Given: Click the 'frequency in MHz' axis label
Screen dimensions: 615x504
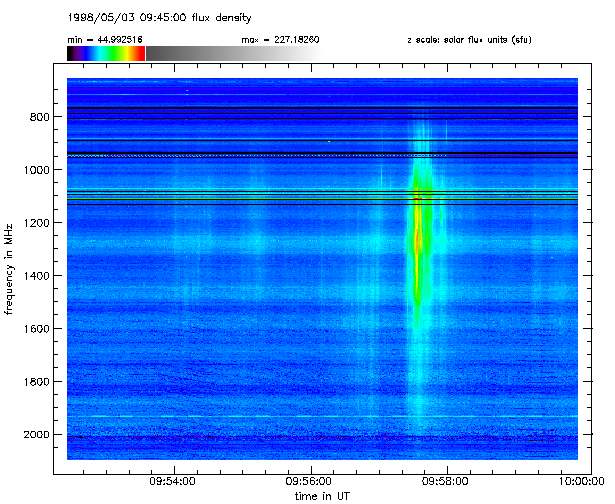Looking at the screenshot, I should (x=9, y=269).
